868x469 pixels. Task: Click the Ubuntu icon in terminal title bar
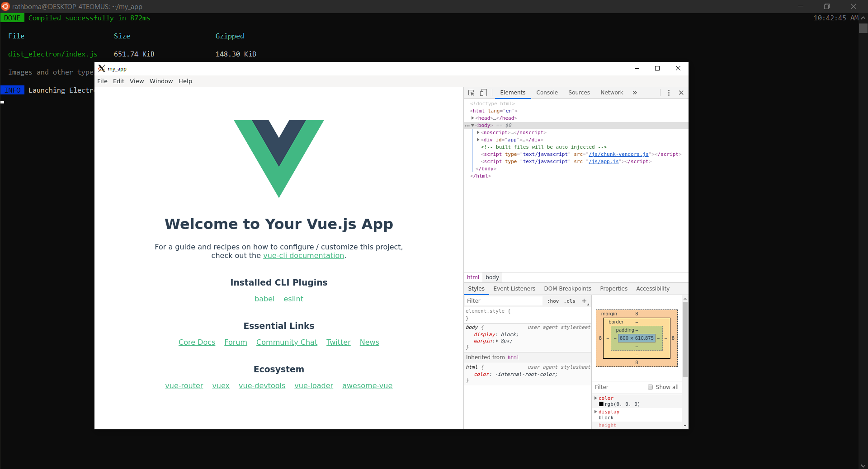5,6
